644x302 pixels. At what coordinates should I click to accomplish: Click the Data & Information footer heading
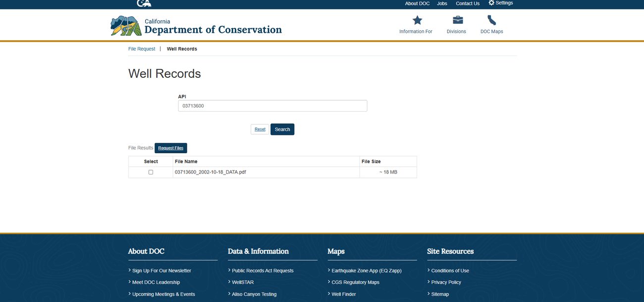258,251
